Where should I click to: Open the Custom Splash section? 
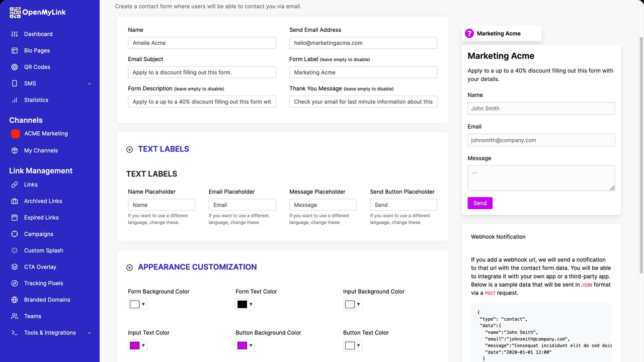pos(43,250)
